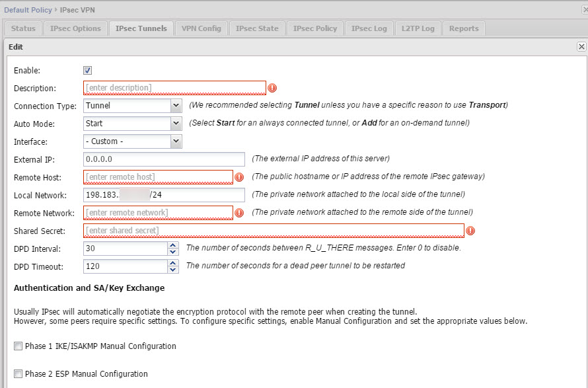Click the error indicator beside Remote Network
The height and width of the screenshot is (388, 588).
coord(238,213)
